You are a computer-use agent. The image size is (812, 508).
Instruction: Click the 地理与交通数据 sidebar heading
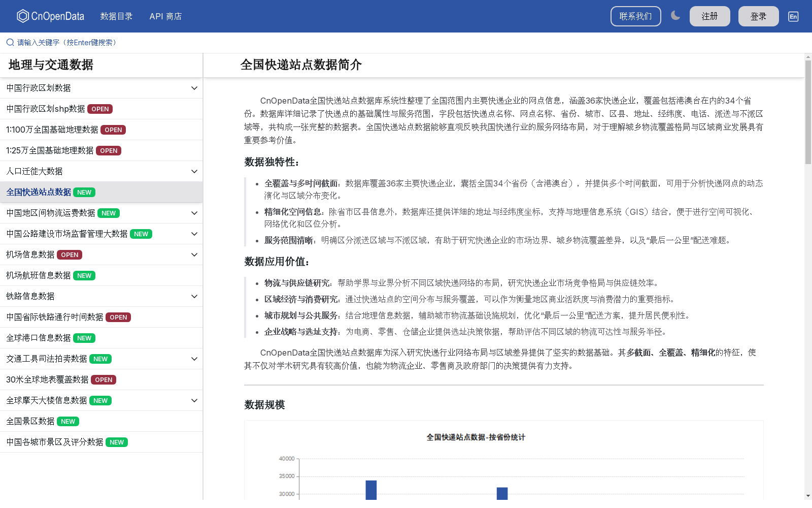[x=51, y=65]
